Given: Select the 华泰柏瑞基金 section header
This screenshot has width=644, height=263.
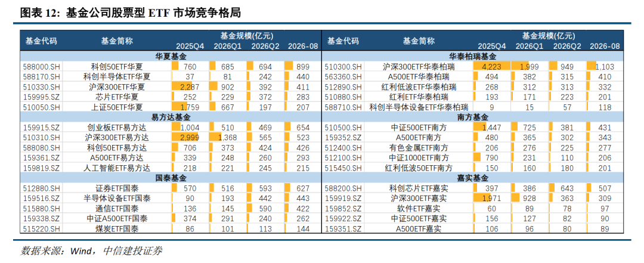Looking at the screenshot, I should 473,56.
